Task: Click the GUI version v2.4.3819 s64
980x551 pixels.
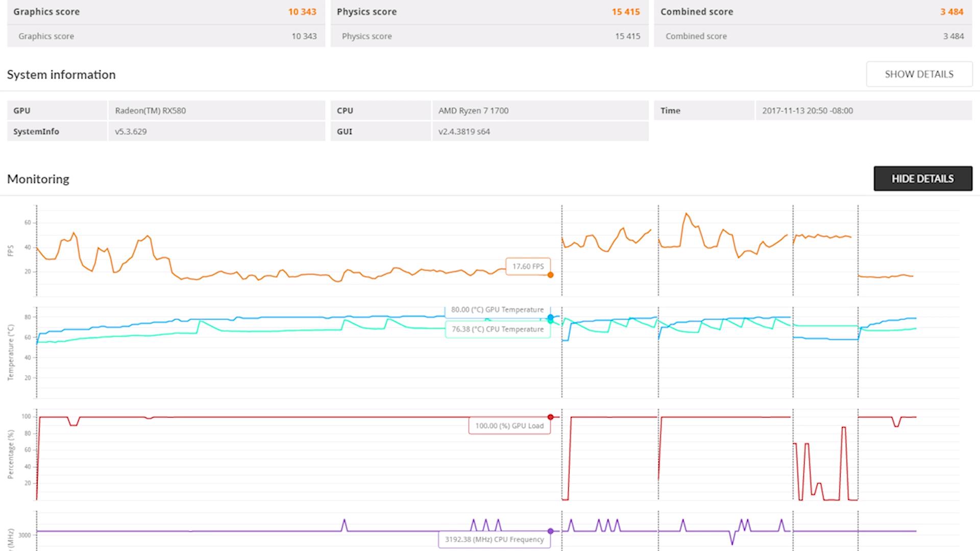Action: [464, 132]
